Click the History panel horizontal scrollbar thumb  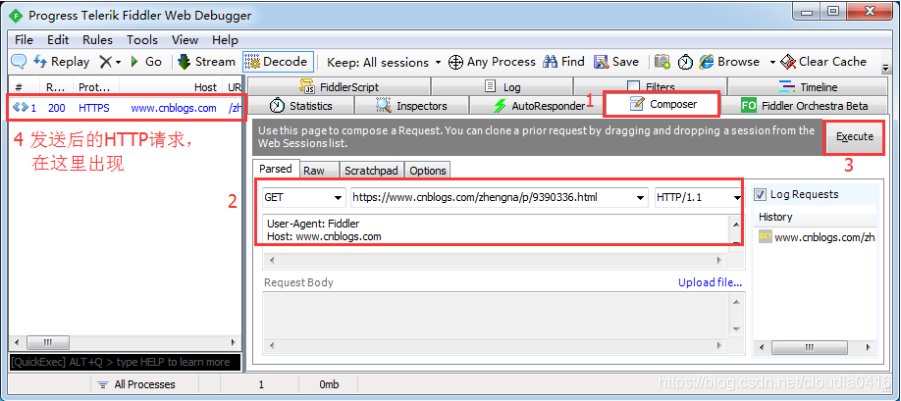tap(809, 348)
